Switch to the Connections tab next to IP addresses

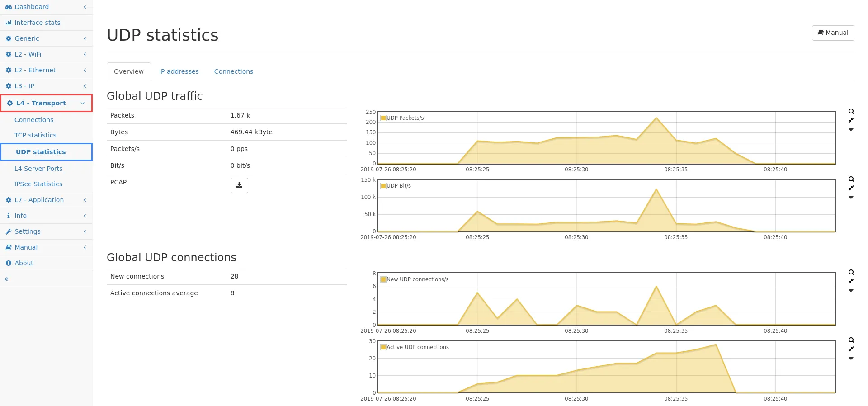(x=233, y=71)
